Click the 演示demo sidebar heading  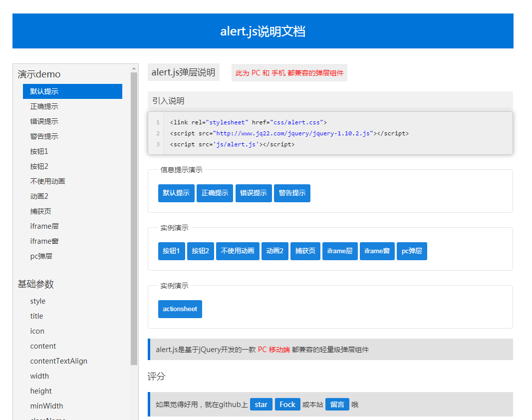[x=39, y=74]
